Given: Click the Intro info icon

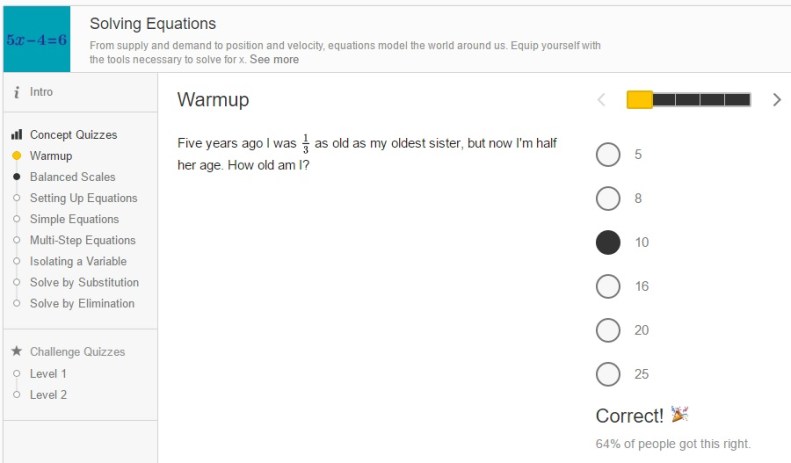Looking at the screenshot, I should coord(17,92).
